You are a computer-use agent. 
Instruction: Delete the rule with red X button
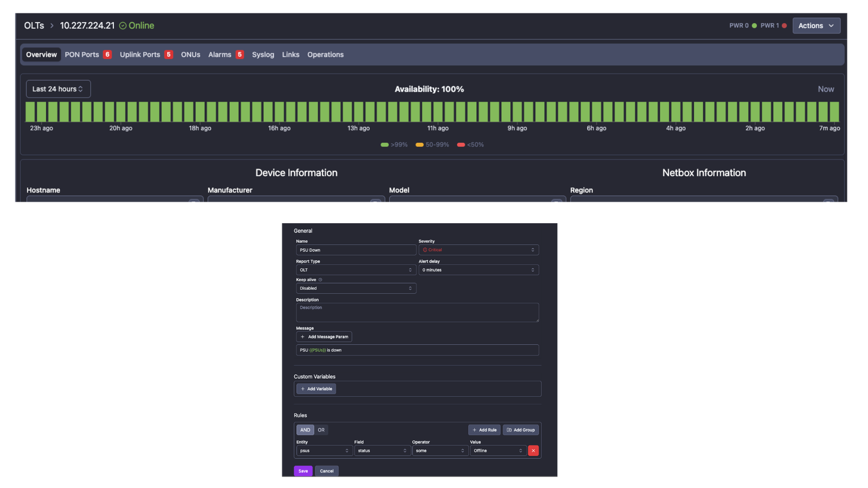[x=533, y=450]
